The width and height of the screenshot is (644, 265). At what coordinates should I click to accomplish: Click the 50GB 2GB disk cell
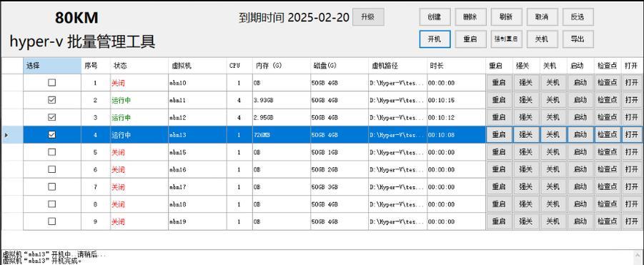340,169
